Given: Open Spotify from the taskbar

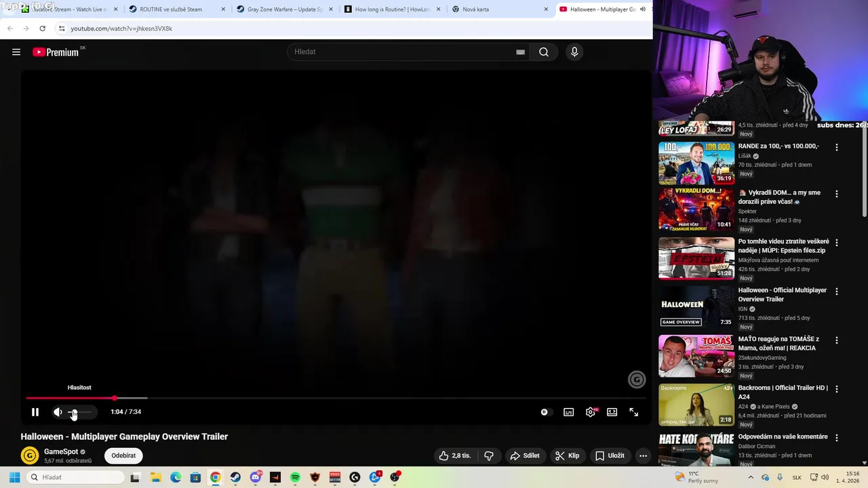Looking at the screenshot, I should [x=295, y=477].
